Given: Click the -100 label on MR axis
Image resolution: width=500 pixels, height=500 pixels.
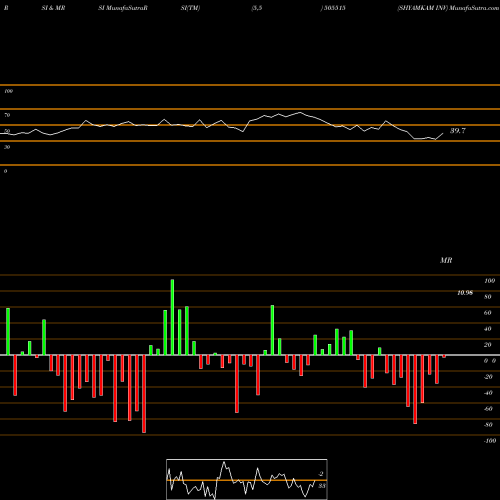Looking at the screenshot, I should [490, 441].
